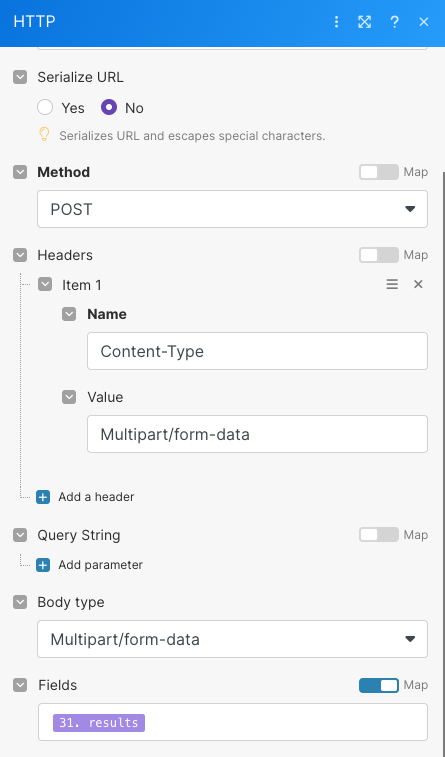Enable the Map switch for Headers

click(x=379, y=255)
